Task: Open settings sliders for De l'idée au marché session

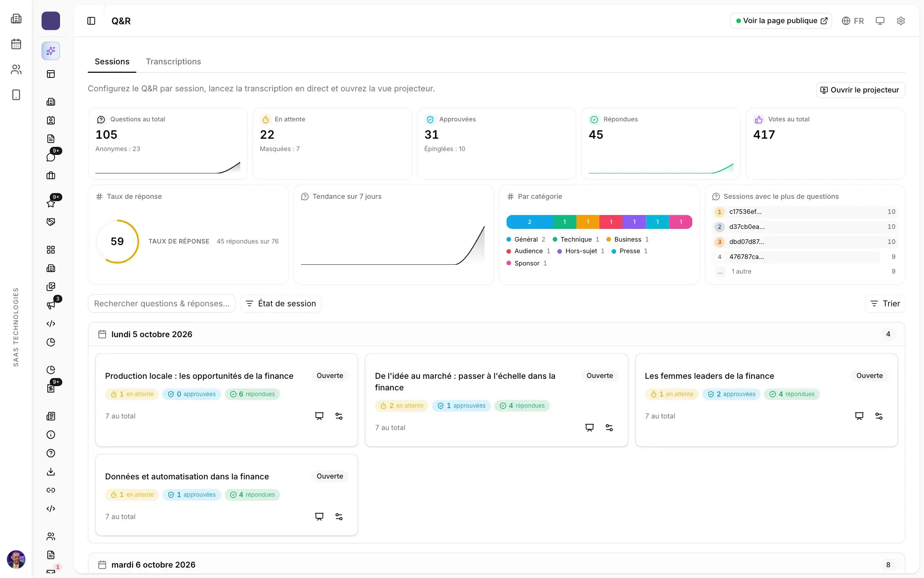Action: pyautogui.click(x=609, y=428)
